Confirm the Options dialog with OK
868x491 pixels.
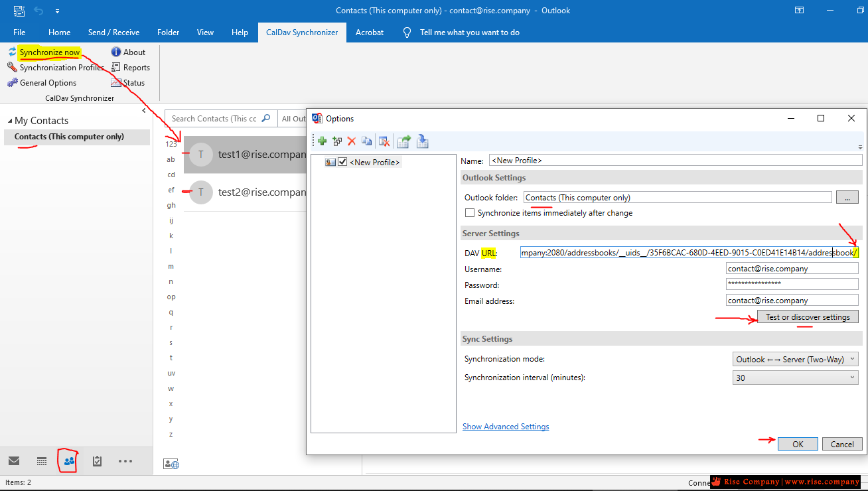798,445
